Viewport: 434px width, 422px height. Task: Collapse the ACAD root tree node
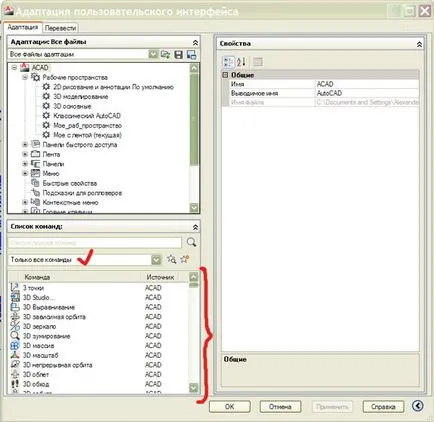(14, 68)
